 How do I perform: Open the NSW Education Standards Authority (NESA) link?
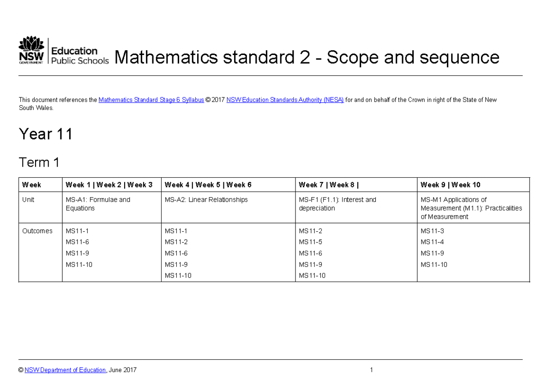tap(284, 100)
